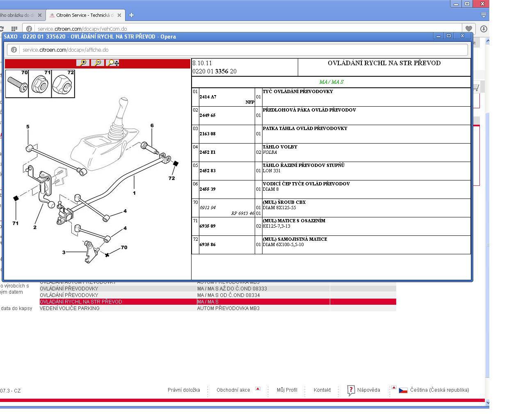Click diagram callout number 72 near the rod end
This screenshot has width=525, height=420.
click(171, 178)
